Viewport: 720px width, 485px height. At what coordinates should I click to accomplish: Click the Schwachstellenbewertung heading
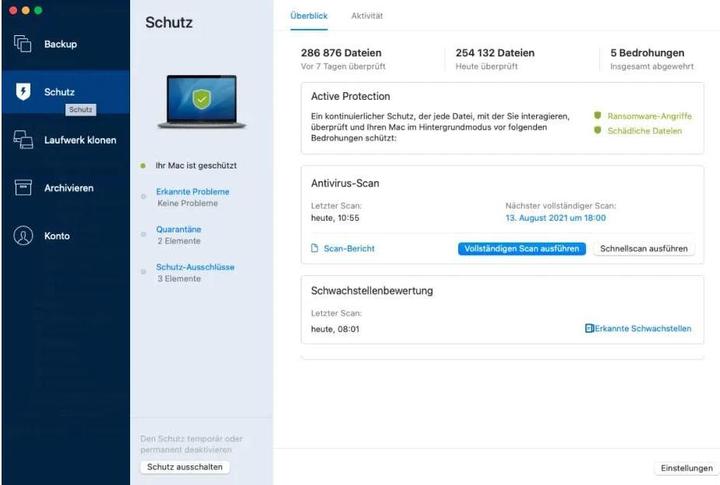click(372, 291)
